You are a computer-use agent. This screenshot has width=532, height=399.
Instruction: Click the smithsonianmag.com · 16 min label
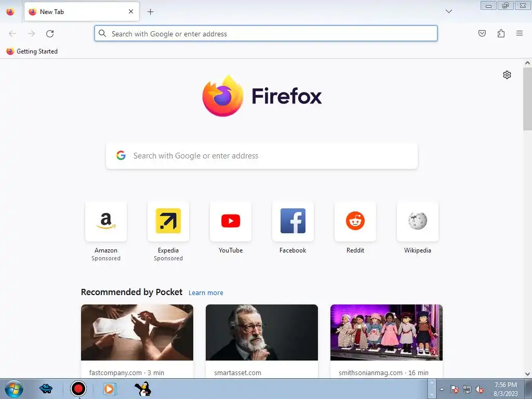[x=383, y=373]
